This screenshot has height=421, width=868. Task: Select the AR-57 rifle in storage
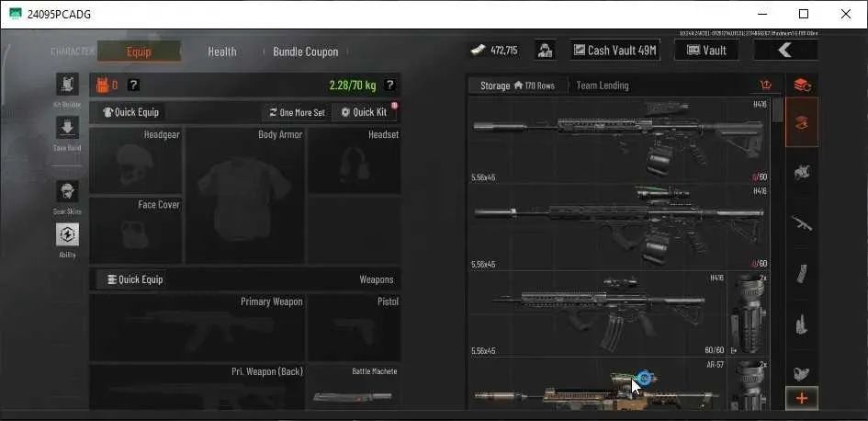coord(597,385)
